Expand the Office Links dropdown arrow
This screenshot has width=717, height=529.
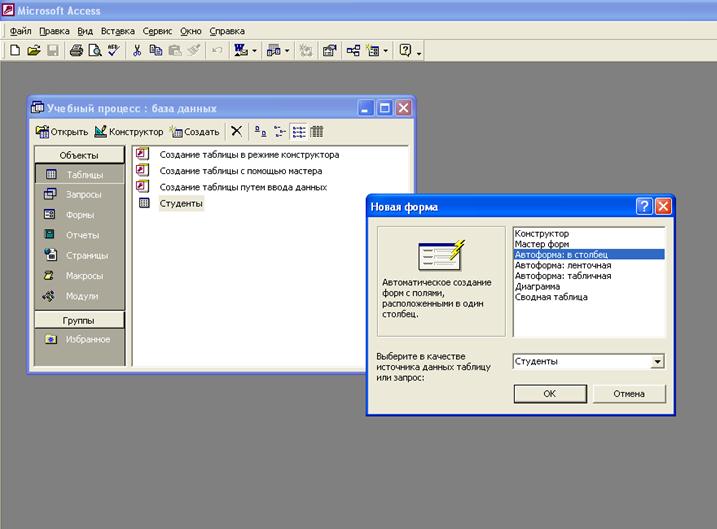coord(254,51)
